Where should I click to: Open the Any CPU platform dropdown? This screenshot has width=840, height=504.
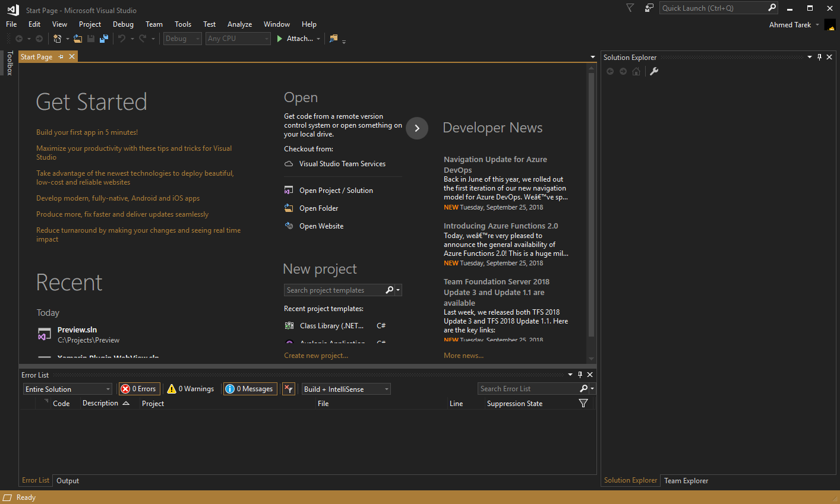(x=239, y=39)
